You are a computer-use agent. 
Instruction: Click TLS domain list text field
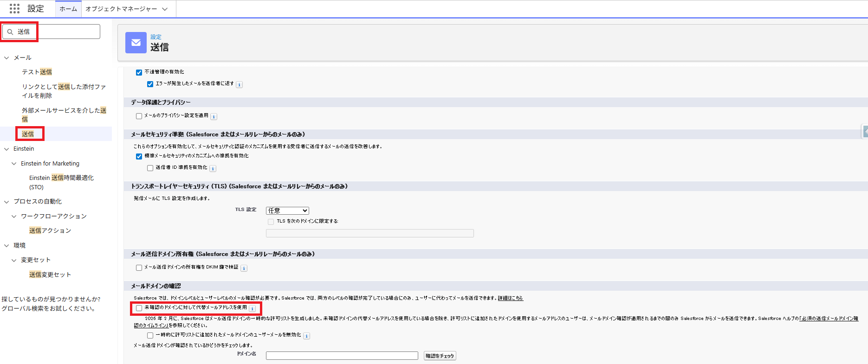(x=370, y=233)
